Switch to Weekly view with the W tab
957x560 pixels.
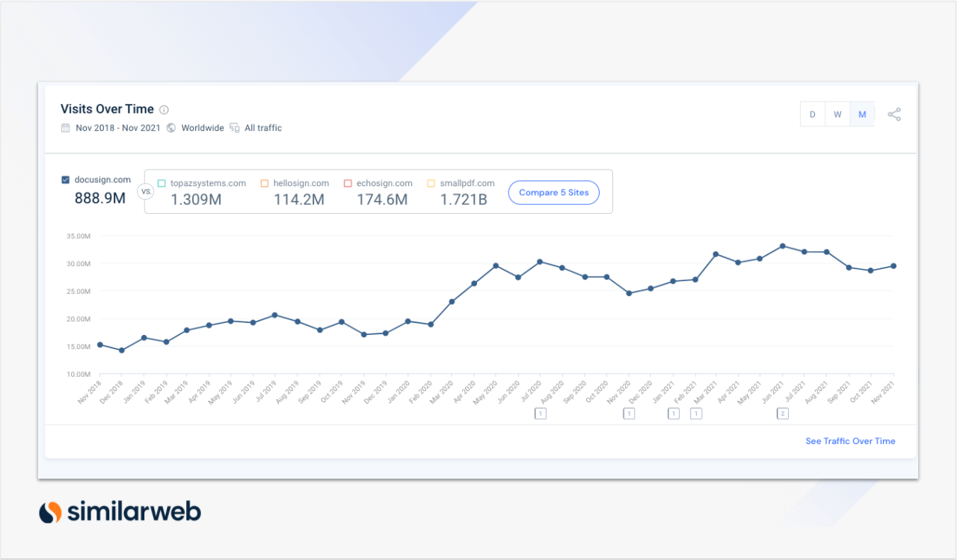[837, 114]
